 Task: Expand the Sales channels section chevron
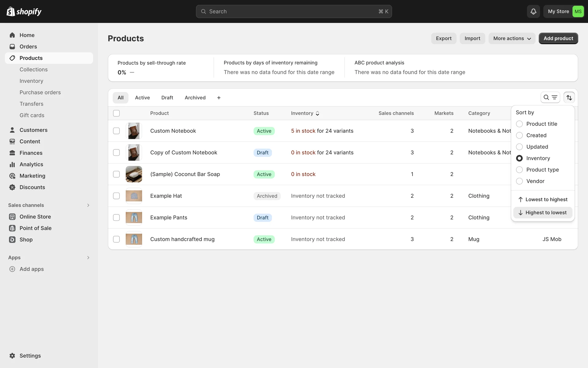(x=88, y=205)
